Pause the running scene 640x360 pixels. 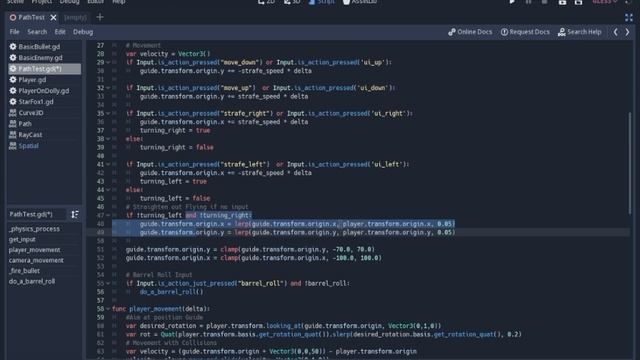click(529, 2)
